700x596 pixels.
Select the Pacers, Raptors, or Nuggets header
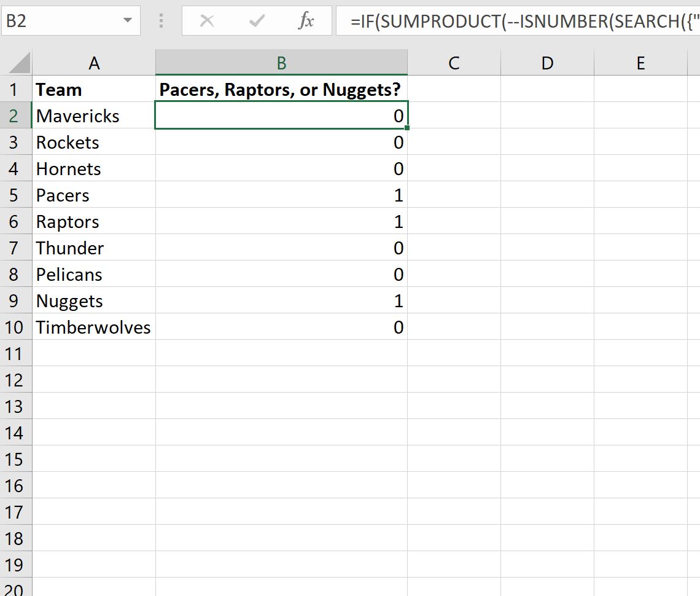[281, 89]
